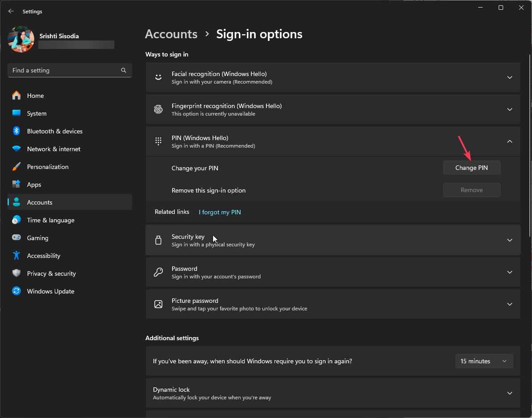Click the Change your PIN label

coord(195,168)
